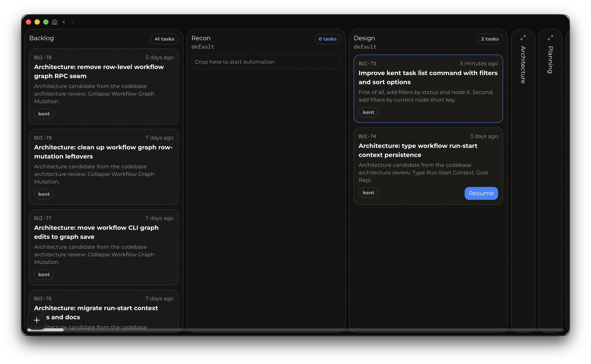Image resolution: width=591 pixels, height=364 pixels.
Task: Click the default label under Design
Action: [365, 47]
